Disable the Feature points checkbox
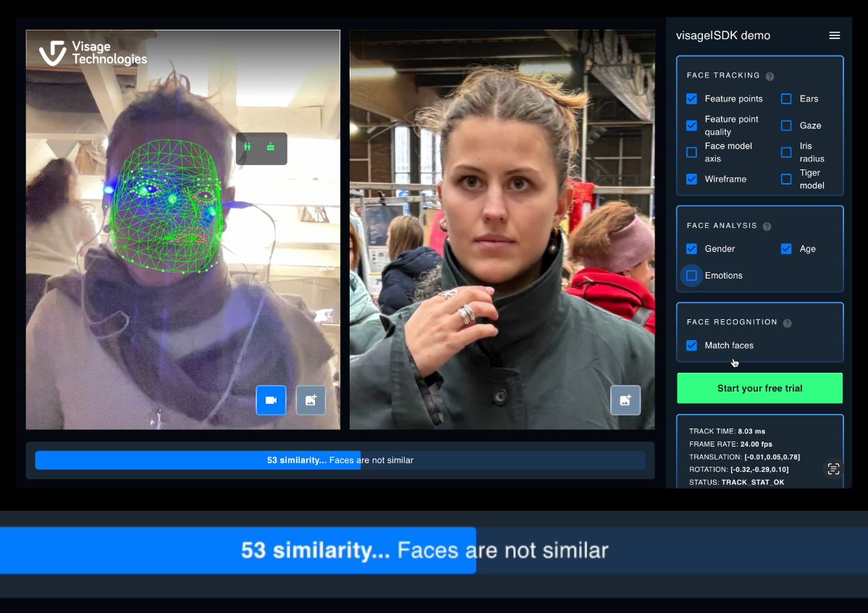The width and height of the screenshot is (868, 613). (x=691, y=98)
